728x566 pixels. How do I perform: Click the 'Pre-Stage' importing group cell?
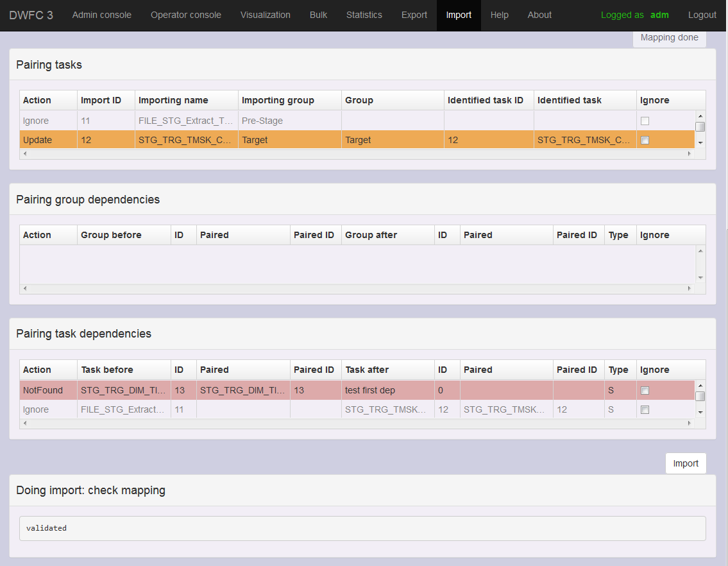coord(290,121)
